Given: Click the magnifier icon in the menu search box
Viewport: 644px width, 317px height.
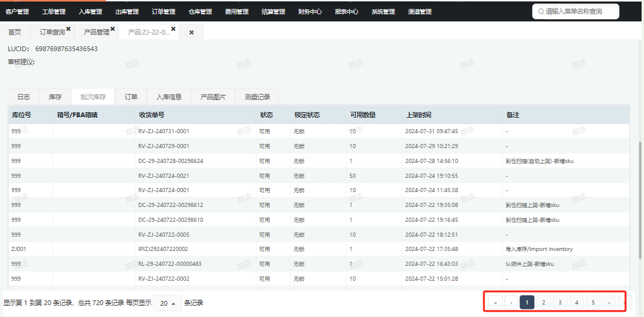Looking at the screenshot, I should pos(541,11).
